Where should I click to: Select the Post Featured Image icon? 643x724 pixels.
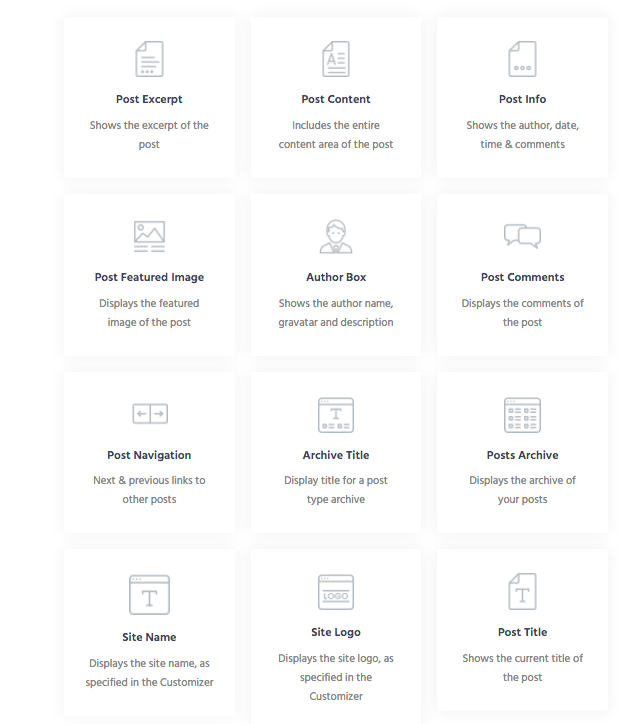[149, 236]
